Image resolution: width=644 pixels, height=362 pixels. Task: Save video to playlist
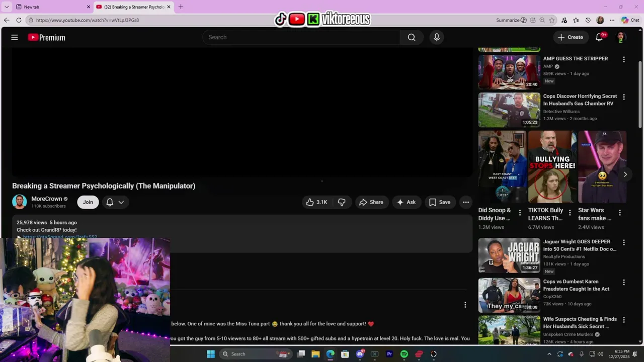point(440,202)
